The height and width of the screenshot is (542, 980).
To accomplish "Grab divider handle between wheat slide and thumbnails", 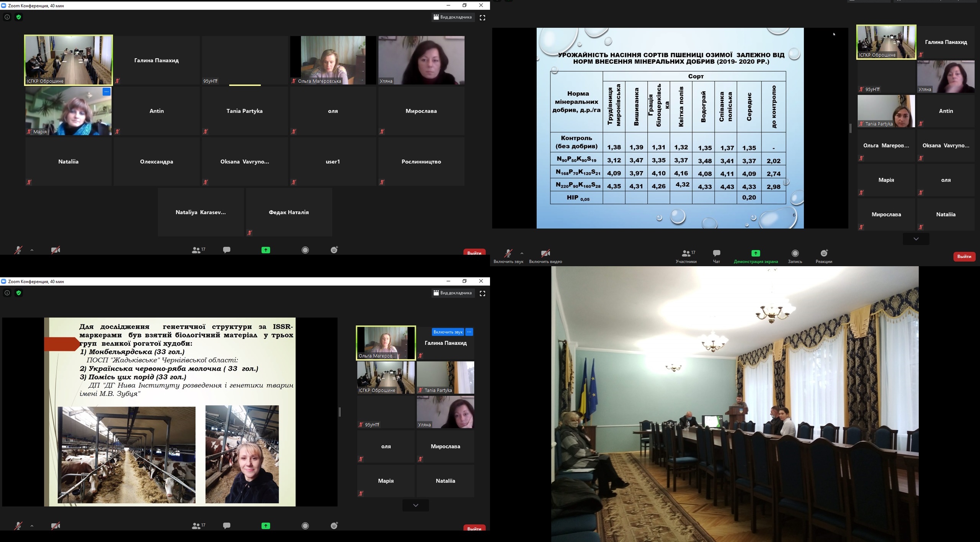I will (851, 128).
